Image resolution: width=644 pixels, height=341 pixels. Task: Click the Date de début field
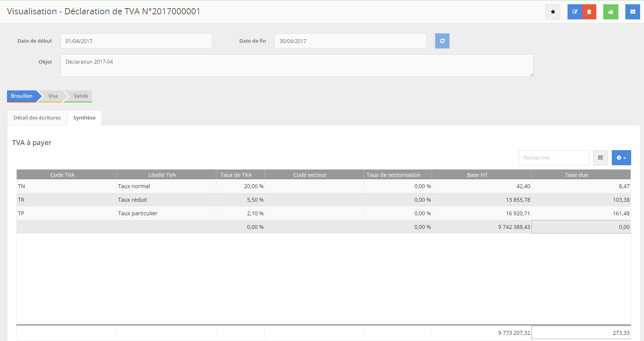(136, 41)
